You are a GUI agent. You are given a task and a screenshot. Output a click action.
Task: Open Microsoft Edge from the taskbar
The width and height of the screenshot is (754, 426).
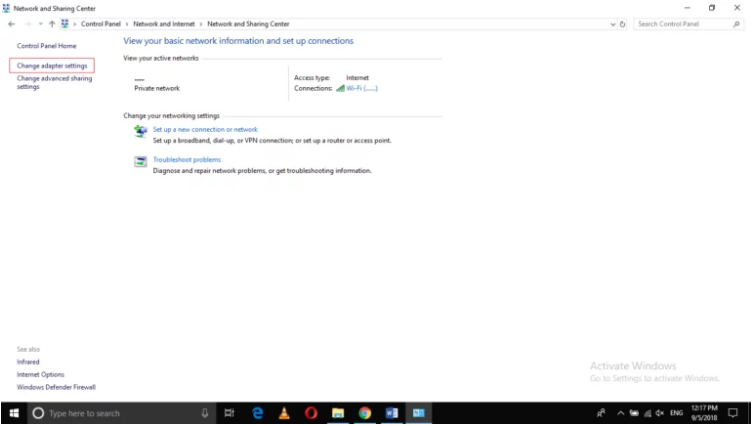pos(257,413)
